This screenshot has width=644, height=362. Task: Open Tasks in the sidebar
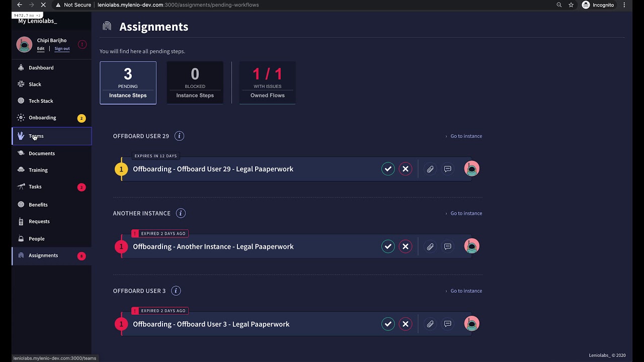52,187
